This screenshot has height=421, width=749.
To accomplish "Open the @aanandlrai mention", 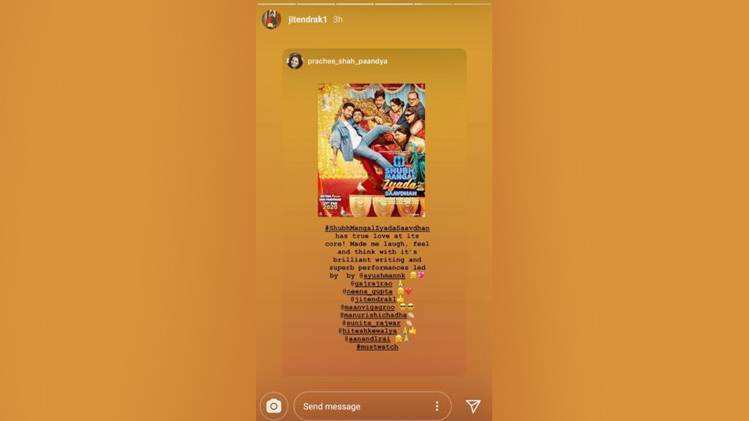I will pyautogui.click(x=367, y=339).
